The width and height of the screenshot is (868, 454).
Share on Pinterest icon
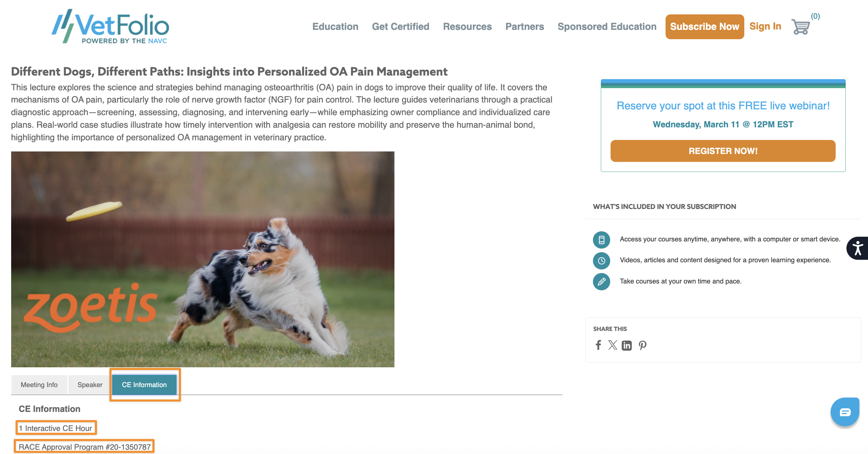point(643,346)
